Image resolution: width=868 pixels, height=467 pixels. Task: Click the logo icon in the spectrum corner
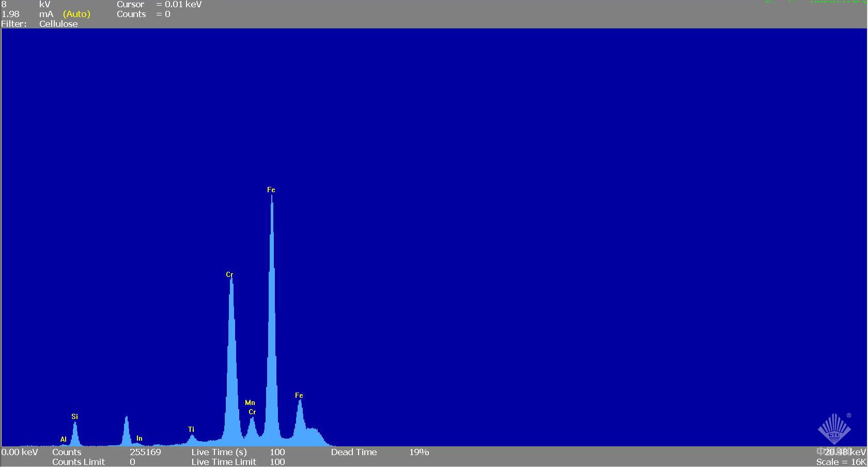[834, 429]
